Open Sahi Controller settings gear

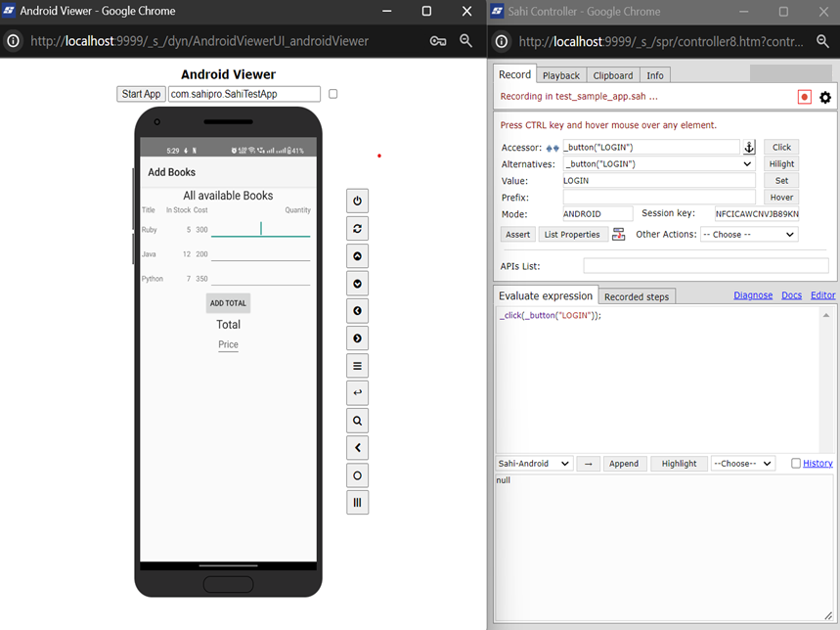point(825,97)
